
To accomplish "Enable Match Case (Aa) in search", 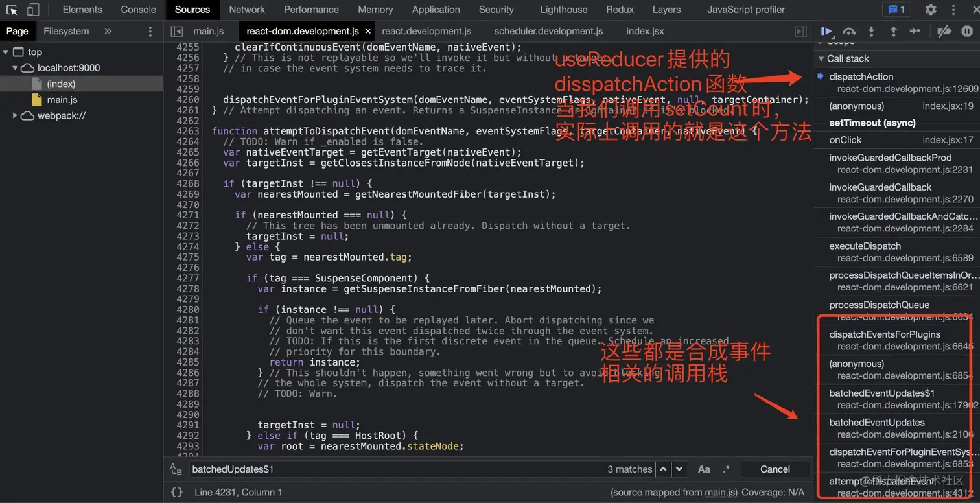I will pos(704,469).
